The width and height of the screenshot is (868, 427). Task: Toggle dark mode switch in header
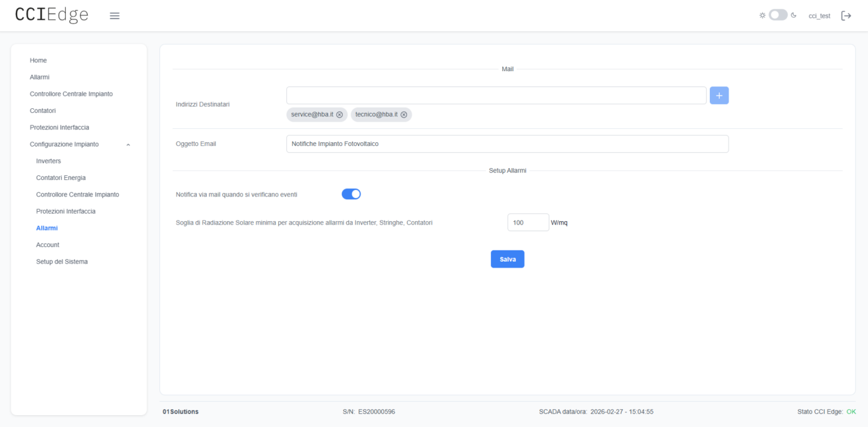coord(778,15)
